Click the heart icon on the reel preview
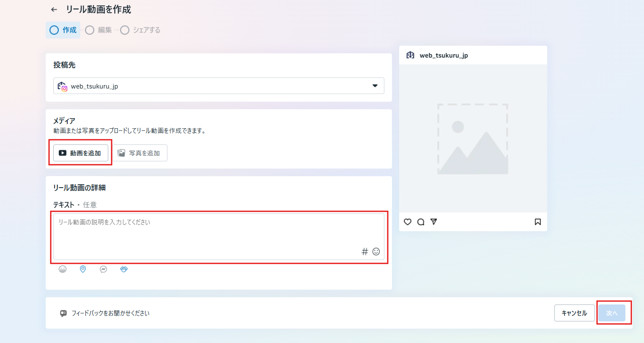Viewport: 644px width, 343px height. [x=407, y=221]
